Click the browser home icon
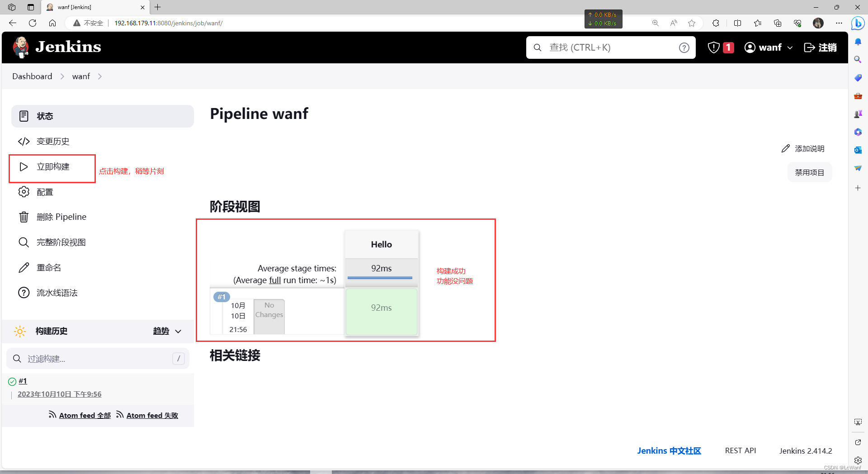The width and height of the screenshot is (868, 474). [52, 23]
